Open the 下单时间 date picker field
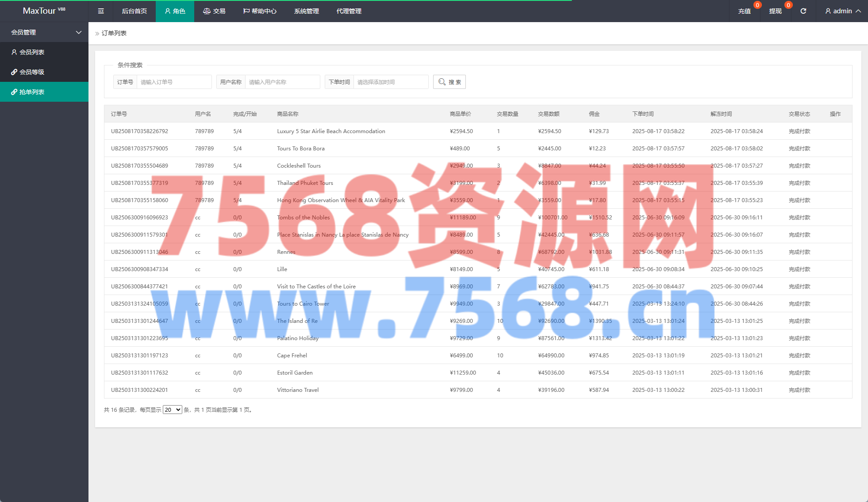This screenshot has width=868, height=502. (391, 82)
